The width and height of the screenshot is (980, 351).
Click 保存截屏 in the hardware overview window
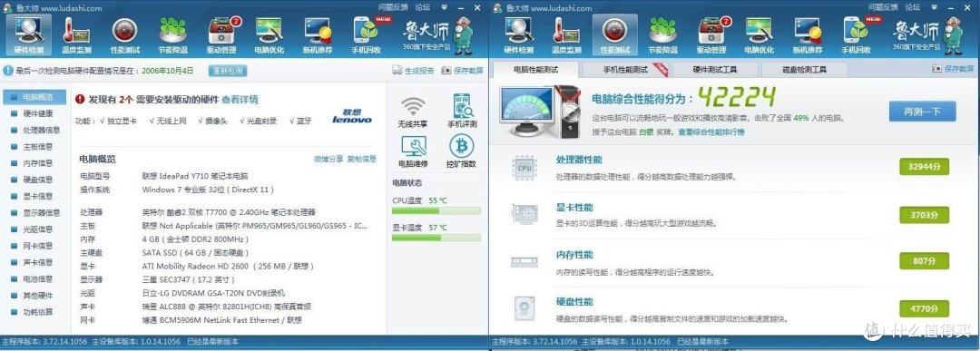[463, 71]
